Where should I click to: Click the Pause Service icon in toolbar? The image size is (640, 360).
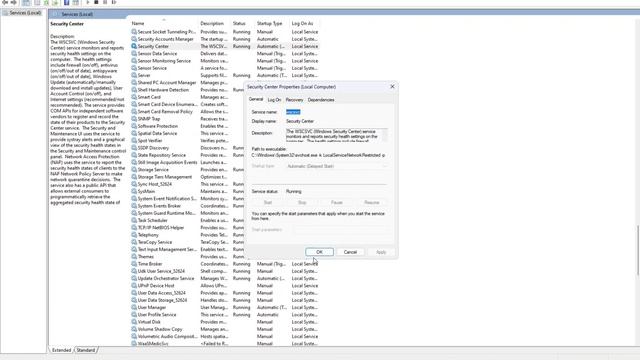pos(105,2)
